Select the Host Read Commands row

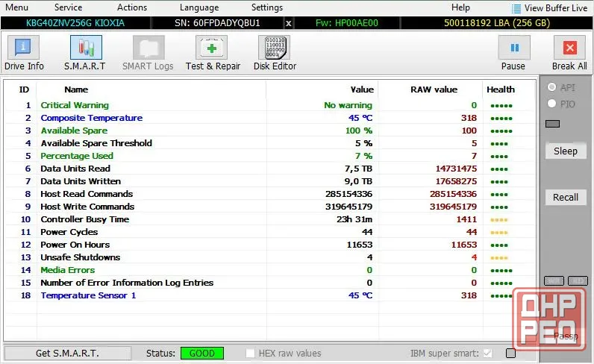pyautogui.click(x=269, y=194)
